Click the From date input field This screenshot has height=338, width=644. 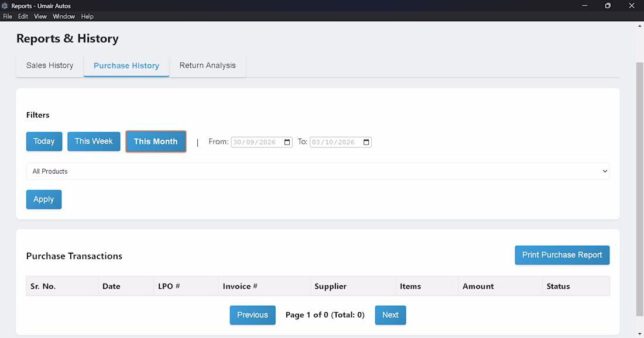click(262, 142)
